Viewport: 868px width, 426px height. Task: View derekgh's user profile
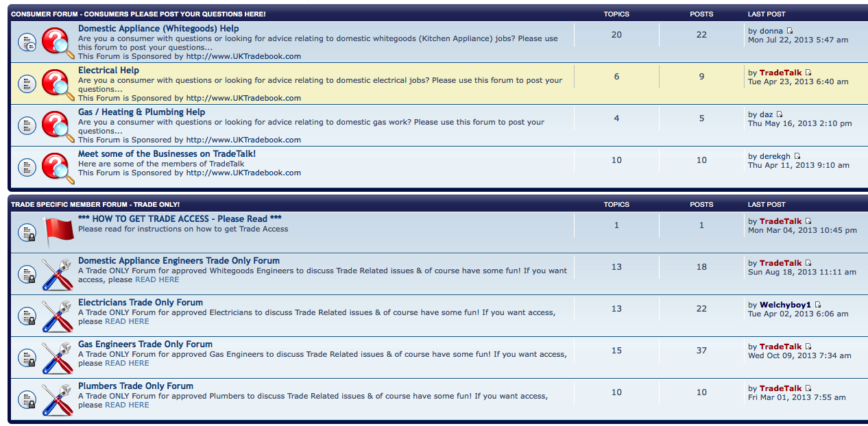pos(775,156)
